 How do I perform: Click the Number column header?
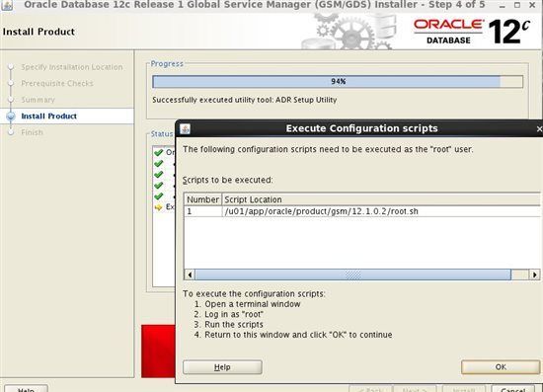[x=203, y=199]
